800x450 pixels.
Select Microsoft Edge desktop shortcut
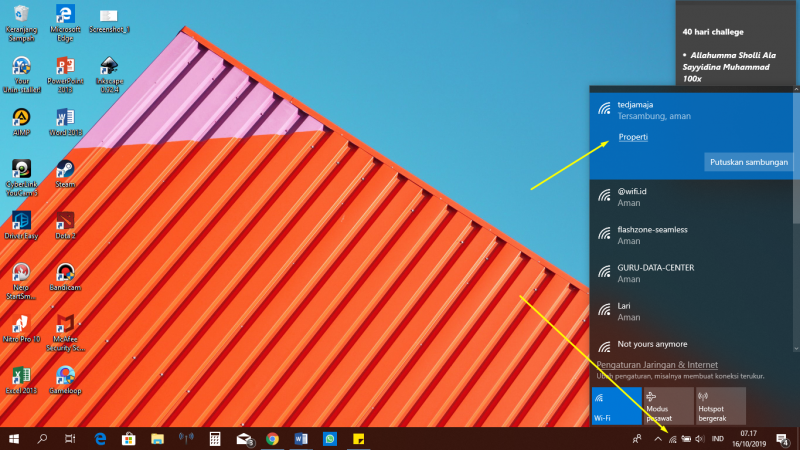tap(65, 23)
